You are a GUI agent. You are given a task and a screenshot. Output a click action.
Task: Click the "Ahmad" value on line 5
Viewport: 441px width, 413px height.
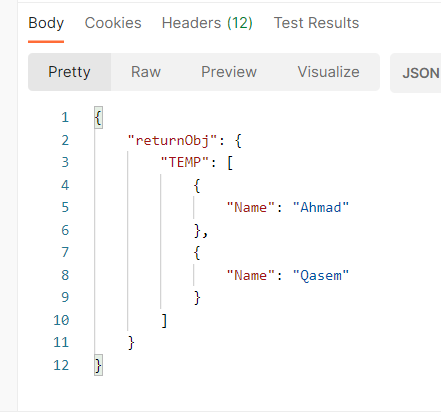click(x=321, y=207)
